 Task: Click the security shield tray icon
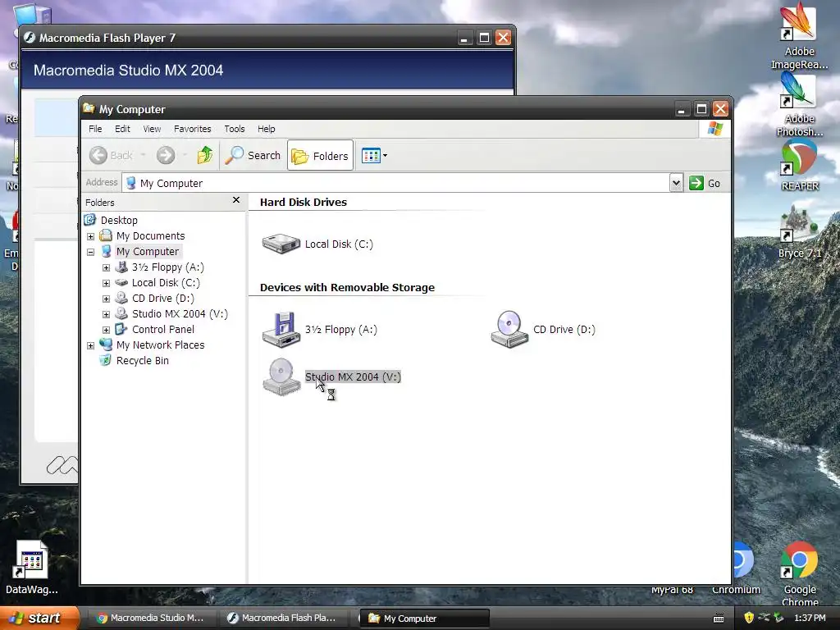click(748, 618)
